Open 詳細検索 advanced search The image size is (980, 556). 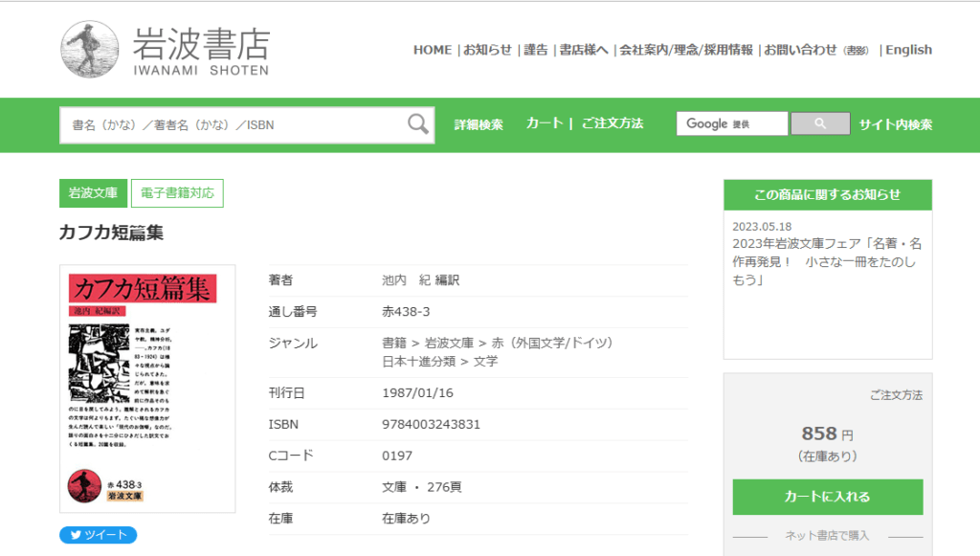pos(479,124)
